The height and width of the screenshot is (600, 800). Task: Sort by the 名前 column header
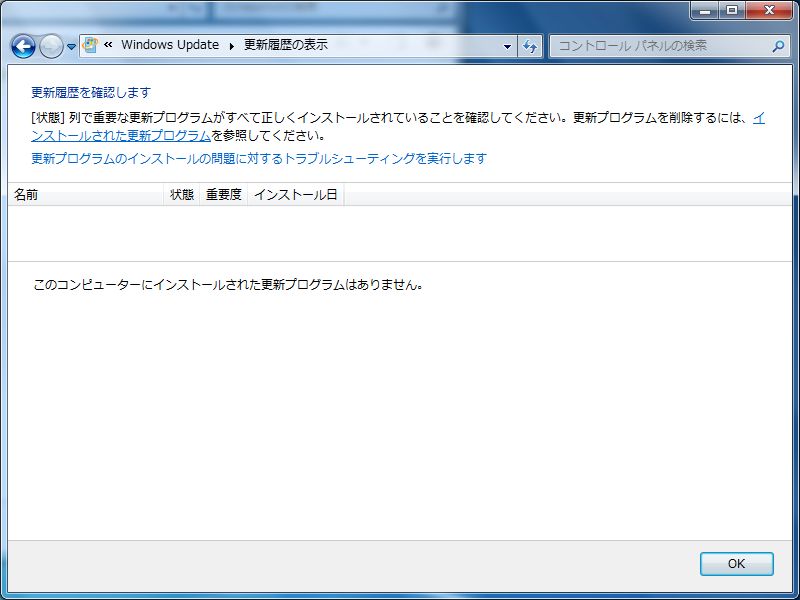(86, 194)
